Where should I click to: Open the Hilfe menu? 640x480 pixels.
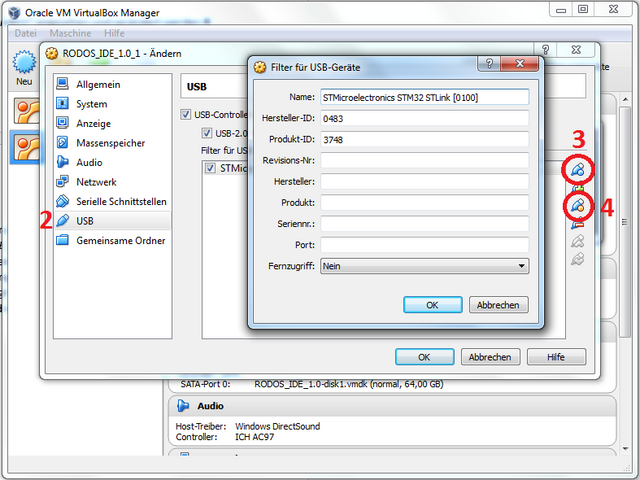tap(114, 33)
